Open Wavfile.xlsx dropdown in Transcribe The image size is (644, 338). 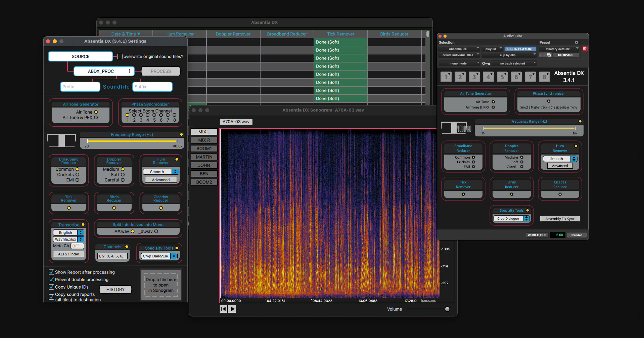(68, 239)
